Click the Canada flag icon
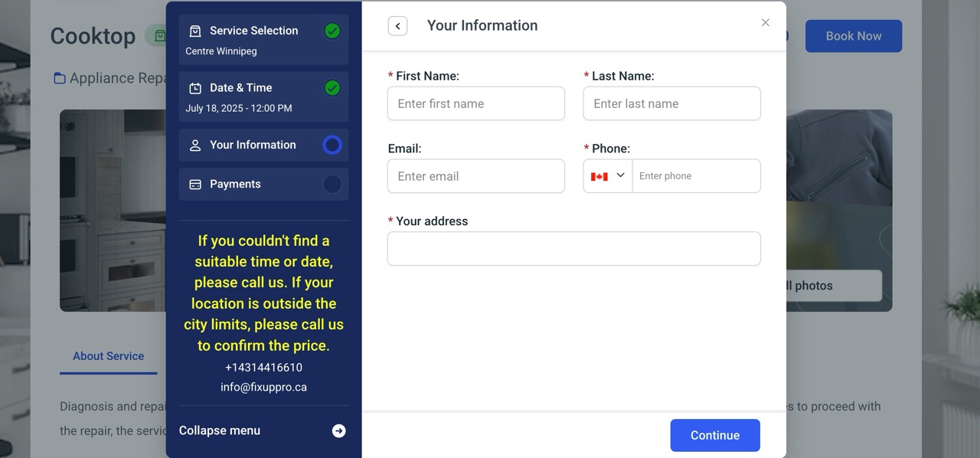Viewport: 980px width, 458px height. (599, 176)
